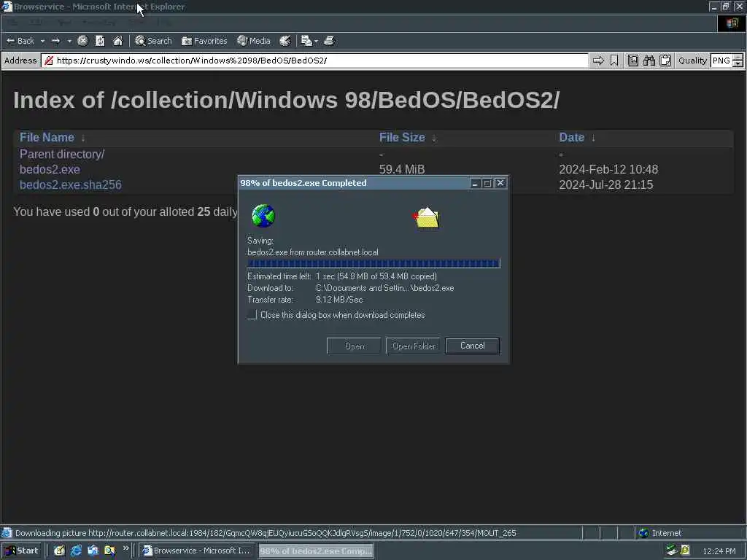
Task: Minimize the bedos2.exe download dialog
Action: [x=474, y=183]
